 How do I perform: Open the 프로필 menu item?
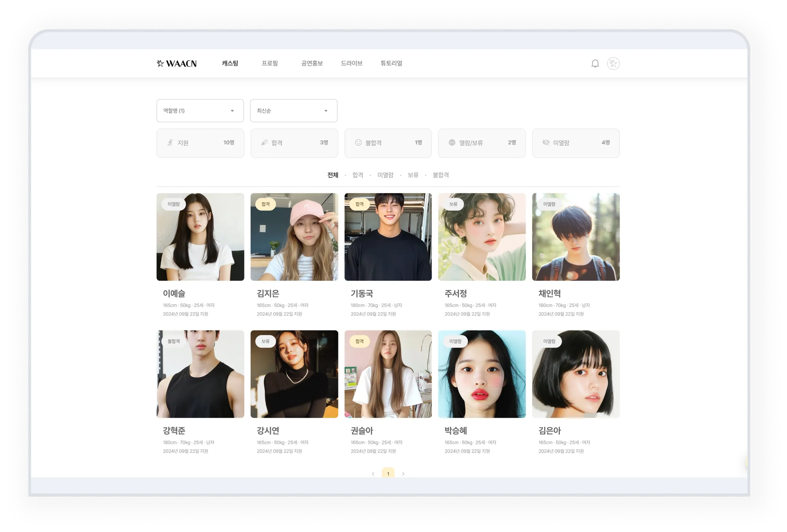pos(269,63)
